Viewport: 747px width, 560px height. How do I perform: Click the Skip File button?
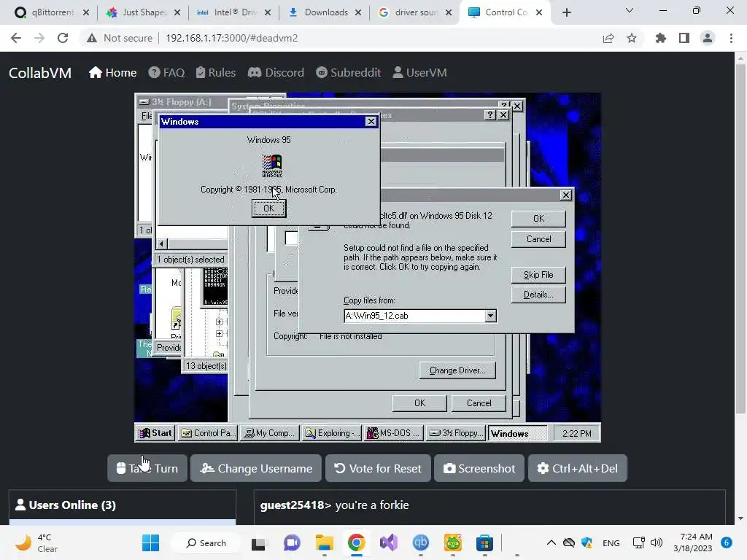point(538,275)
